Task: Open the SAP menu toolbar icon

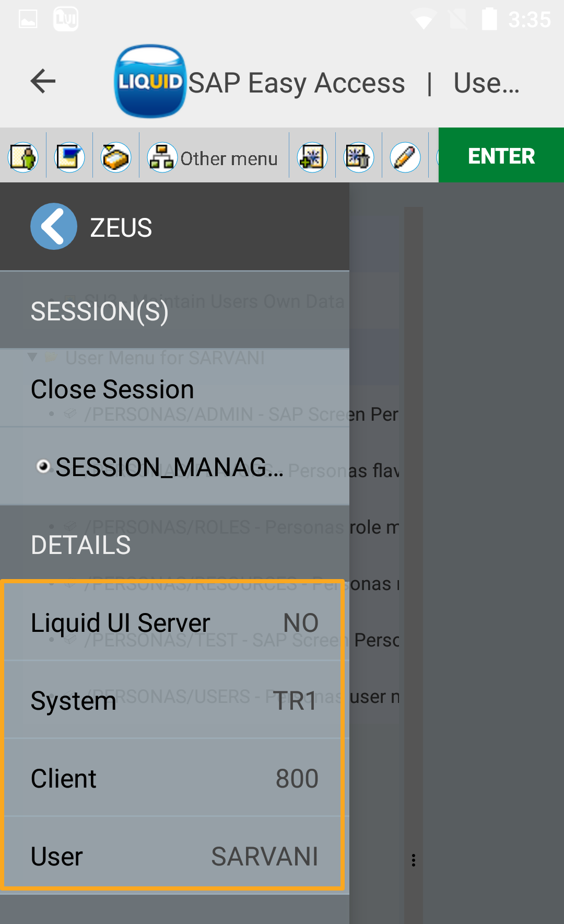Action: (69, 157)
